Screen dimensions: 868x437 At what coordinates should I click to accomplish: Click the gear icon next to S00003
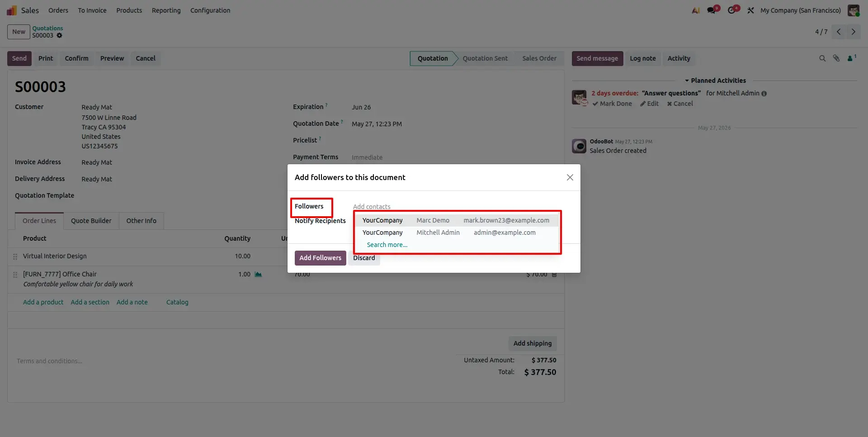pos(59,35)
